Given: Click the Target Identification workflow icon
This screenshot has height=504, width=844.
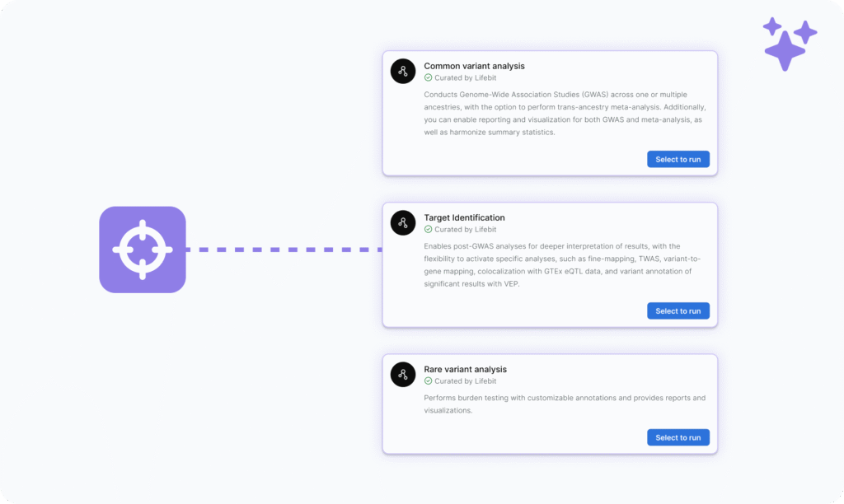Looking at the screenshot, I should tap(402, 222).
